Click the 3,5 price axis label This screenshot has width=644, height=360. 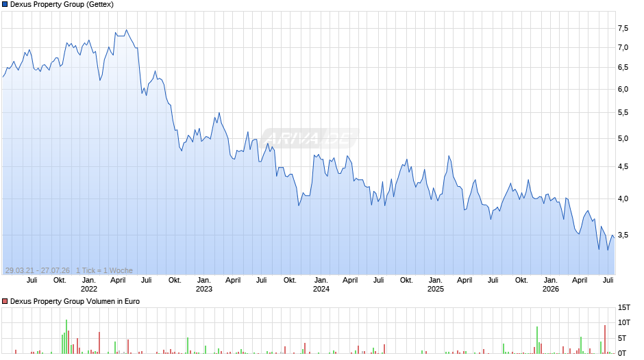coord(623,235)
